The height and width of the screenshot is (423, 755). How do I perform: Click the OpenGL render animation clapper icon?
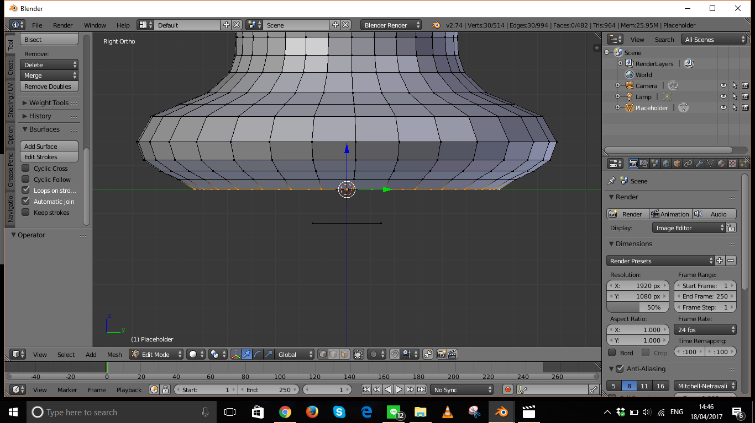452,355
